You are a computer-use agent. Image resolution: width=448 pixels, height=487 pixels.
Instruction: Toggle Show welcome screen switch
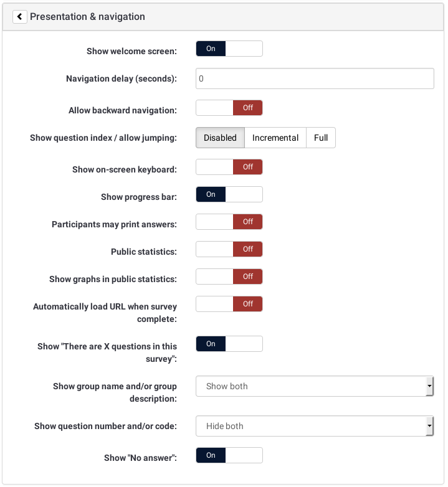(229, 49)
